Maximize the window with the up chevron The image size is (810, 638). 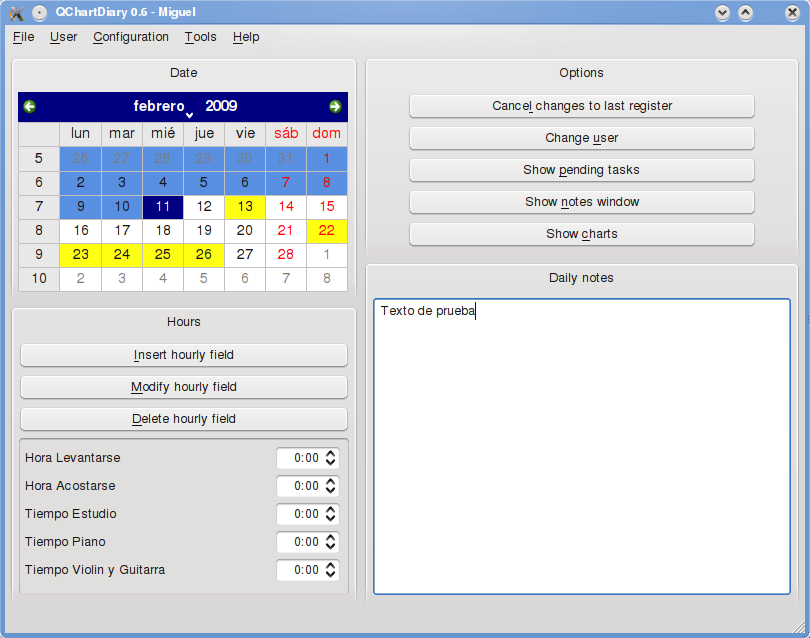745,13
